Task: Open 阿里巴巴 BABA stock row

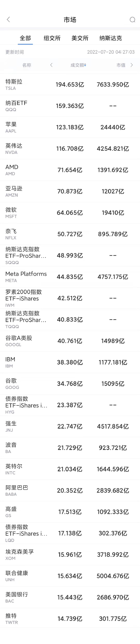Action: pyautogui.click(x=70, y=490)
